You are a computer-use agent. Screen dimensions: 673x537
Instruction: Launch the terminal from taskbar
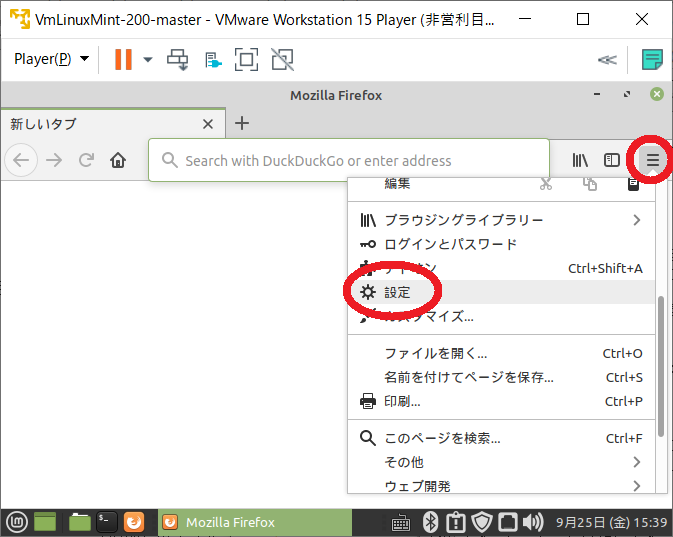point(106,522)
